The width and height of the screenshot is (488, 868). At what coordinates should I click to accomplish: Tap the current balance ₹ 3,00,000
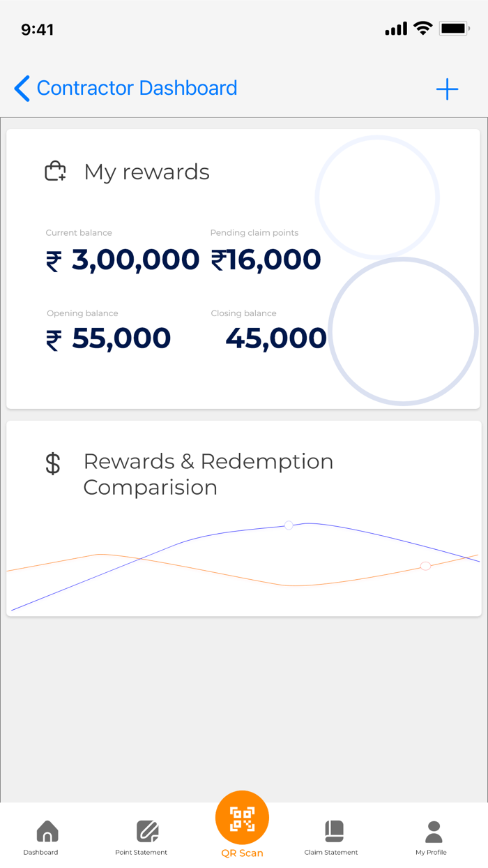click(123, 260)
